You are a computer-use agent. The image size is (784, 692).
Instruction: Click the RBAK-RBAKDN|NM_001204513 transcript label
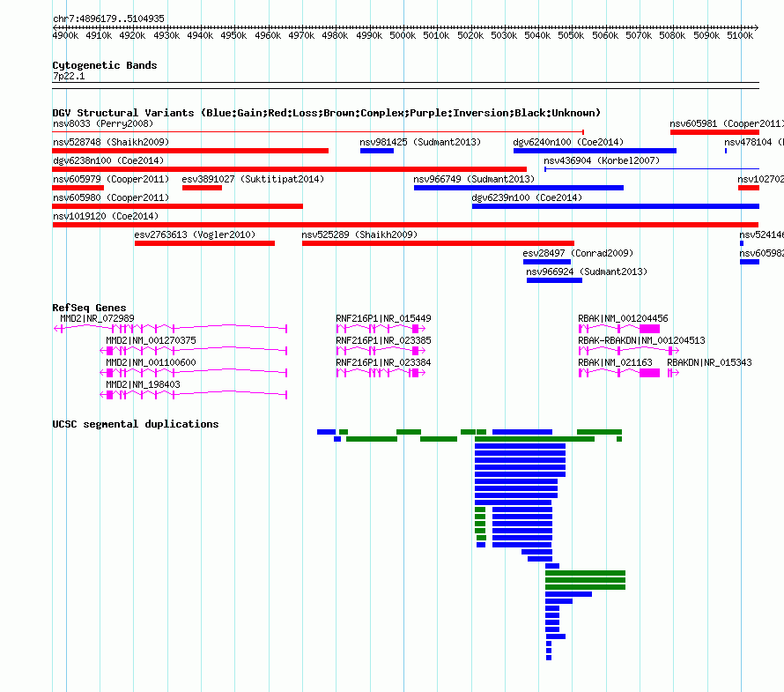641,340
